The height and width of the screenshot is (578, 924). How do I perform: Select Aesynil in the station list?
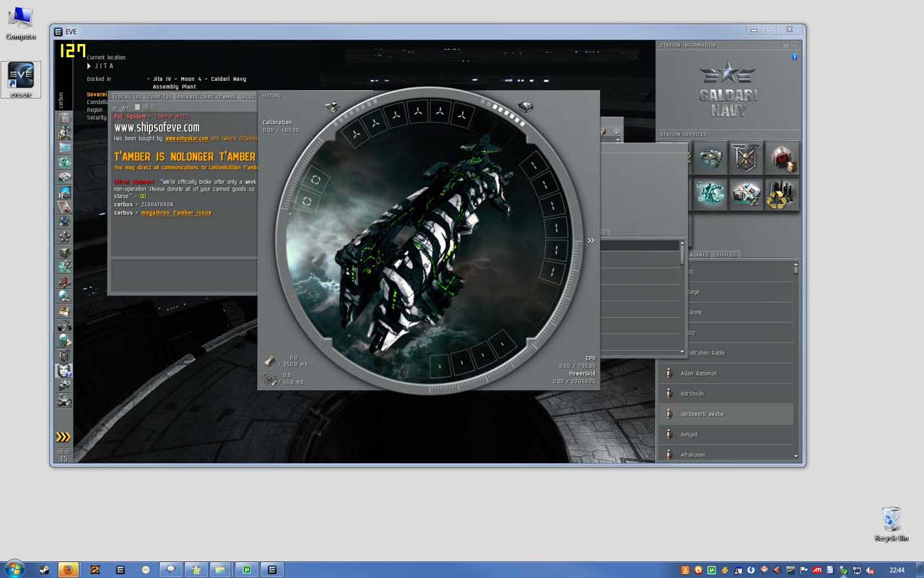725,434
